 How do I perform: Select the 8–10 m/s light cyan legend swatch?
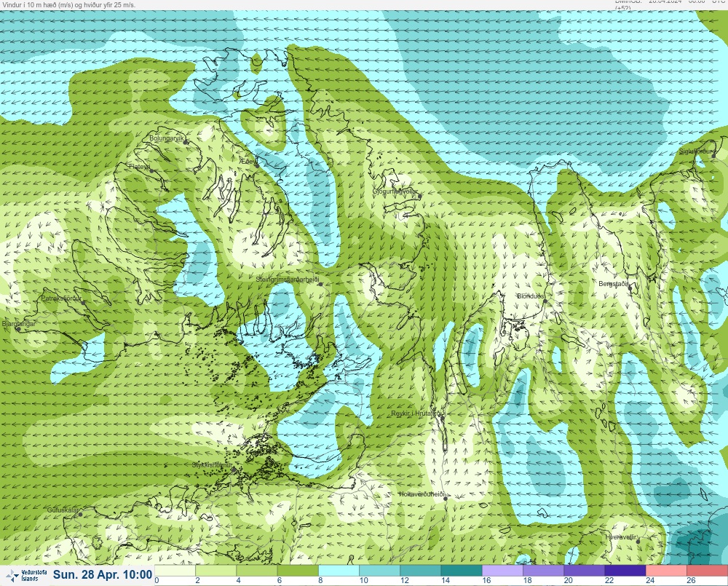(x=339, y=570)
